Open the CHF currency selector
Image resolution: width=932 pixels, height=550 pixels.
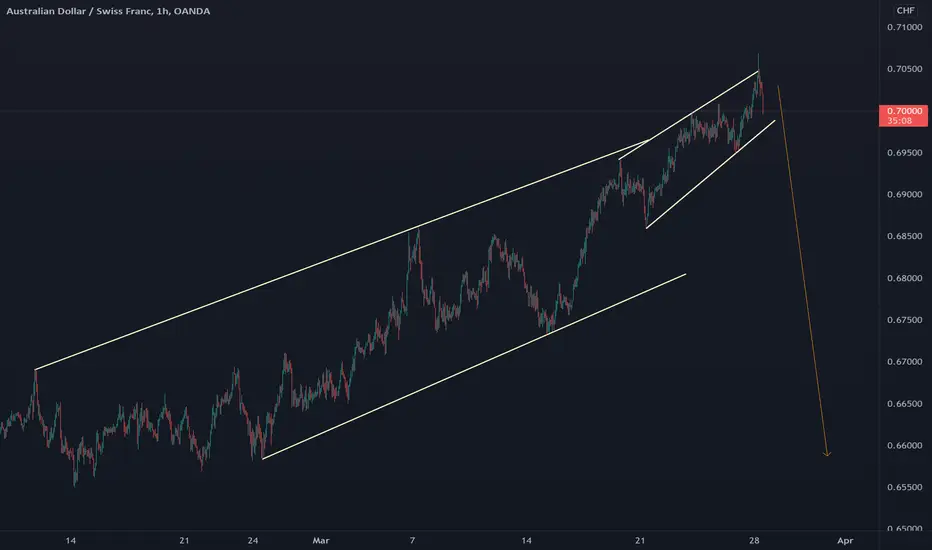pos(905,10)
